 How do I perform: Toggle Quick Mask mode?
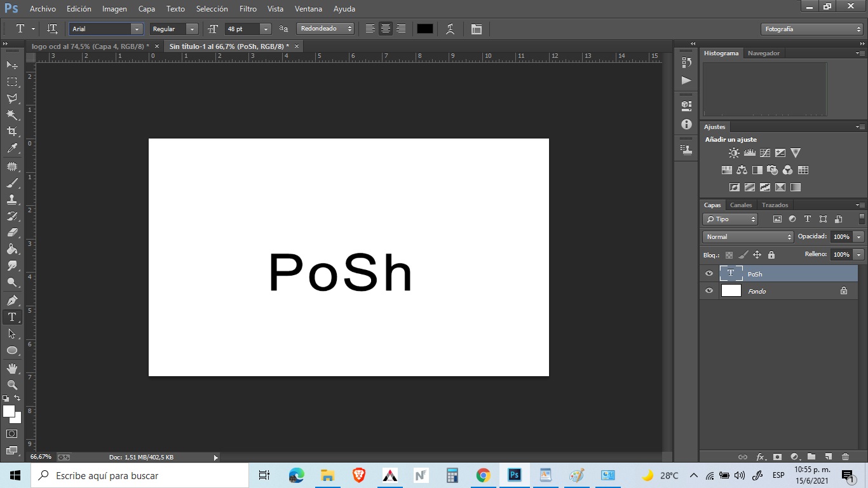(x=12, y=434)
